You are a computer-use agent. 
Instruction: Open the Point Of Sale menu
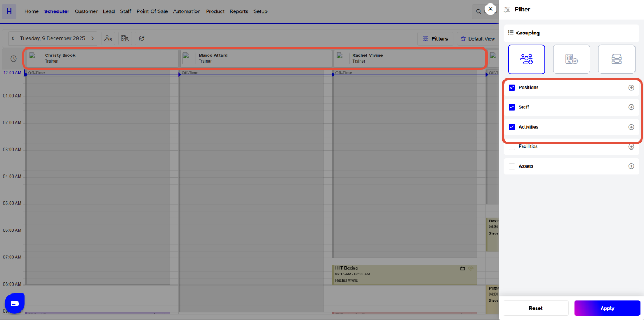(152, 11)
